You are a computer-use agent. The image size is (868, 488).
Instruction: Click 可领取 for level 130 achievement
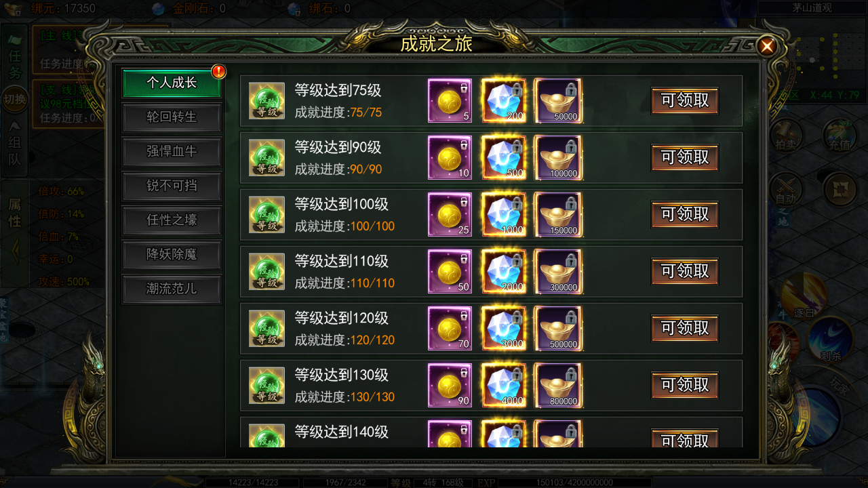(x=685, y=385)
